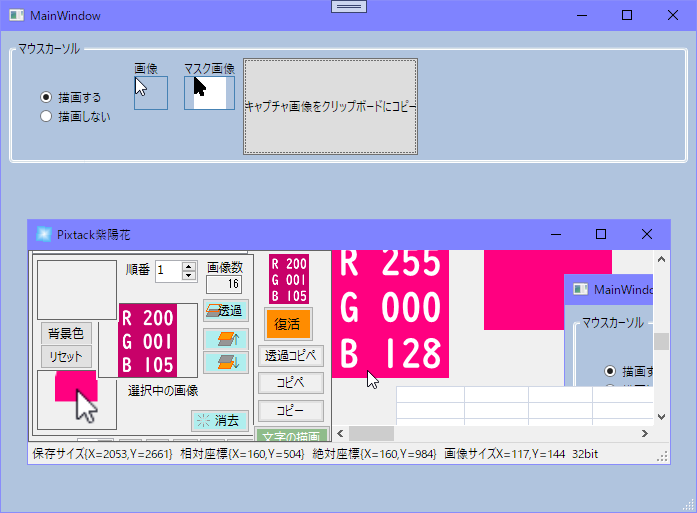The image size is (697, 513).
Task: Click the 順番 number input field
Action: coord(168,271)
